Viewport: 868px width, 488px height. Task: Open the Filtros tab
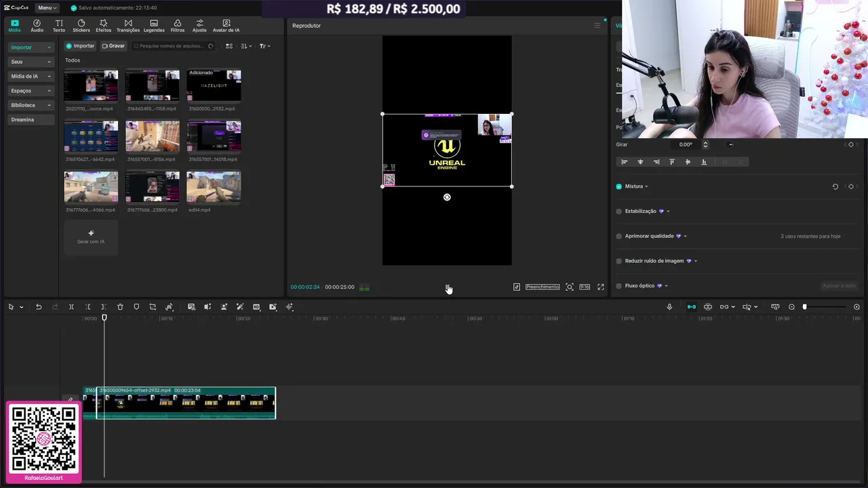tap(178, 26)
